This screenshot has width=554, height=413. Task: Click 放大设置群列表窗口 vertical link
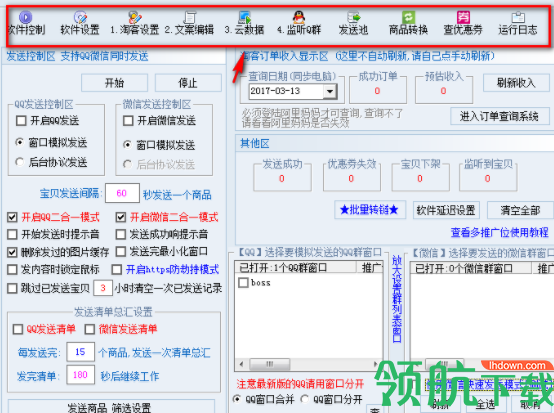[x=397, y=299]
